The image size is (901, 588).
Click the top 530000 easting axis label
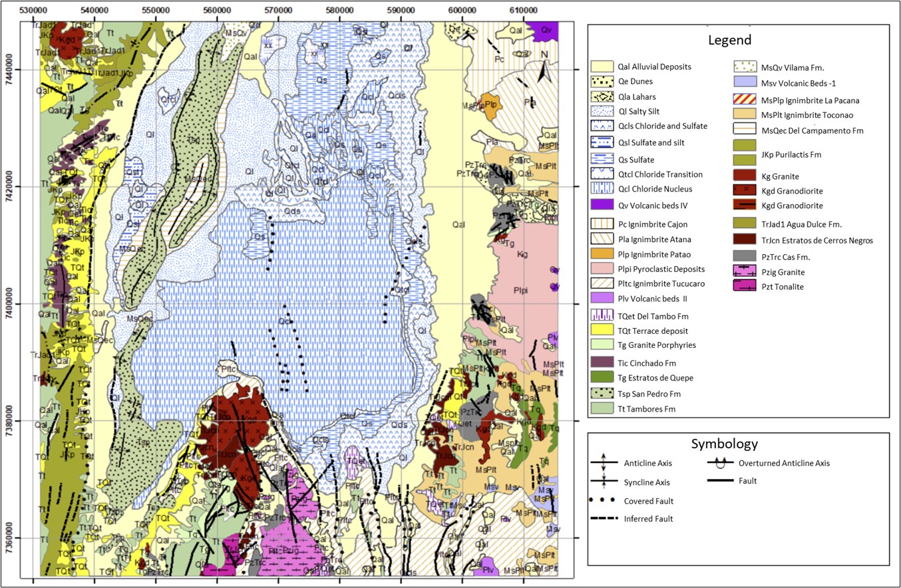point(33,10)
